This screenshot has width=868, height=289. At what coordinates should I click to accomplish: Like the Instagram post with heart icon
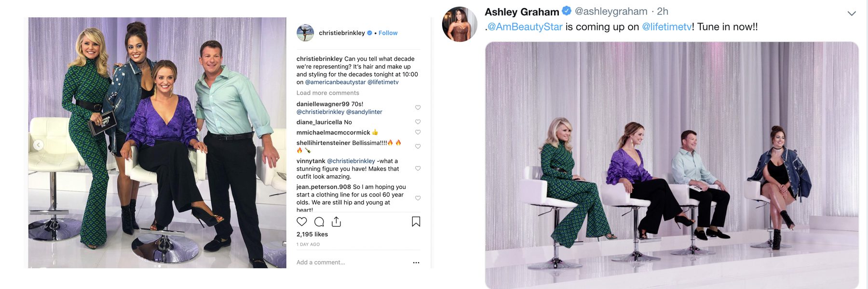302,222
